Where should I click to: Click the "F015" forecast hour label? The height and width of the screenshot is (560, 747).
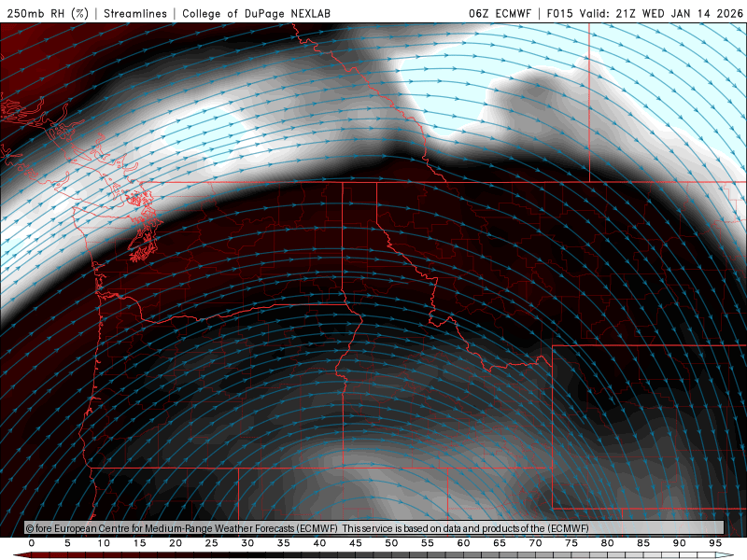[559, 13]
